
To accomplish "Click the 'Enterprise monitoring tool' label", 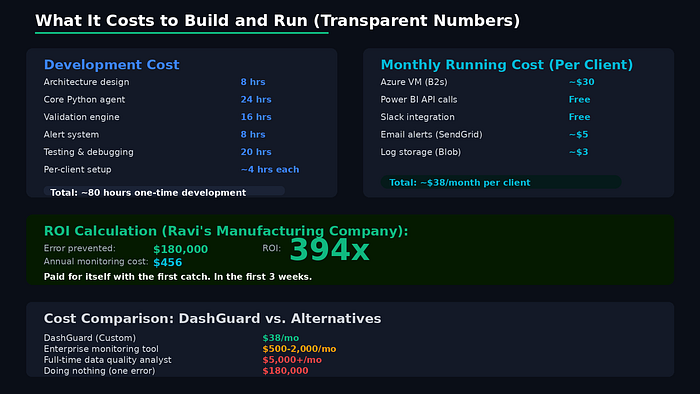I will click(101, 349).
